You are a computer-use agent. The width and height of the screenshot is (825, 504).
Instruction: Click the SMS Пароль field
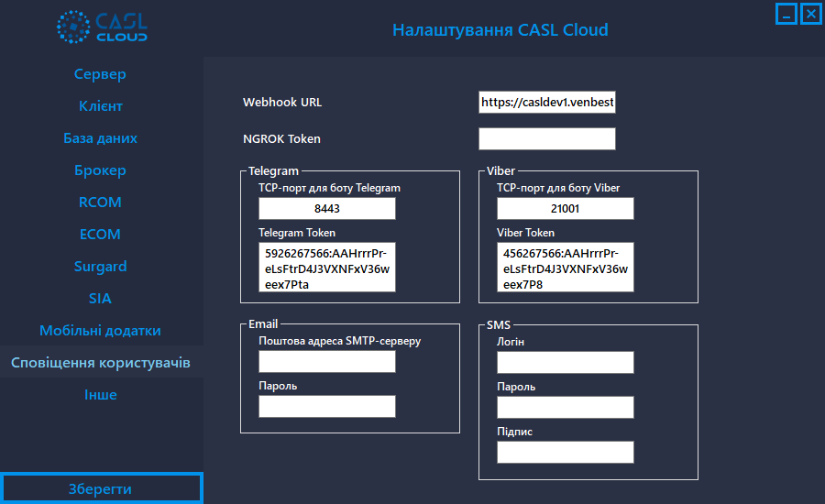[x=565, y=407]
